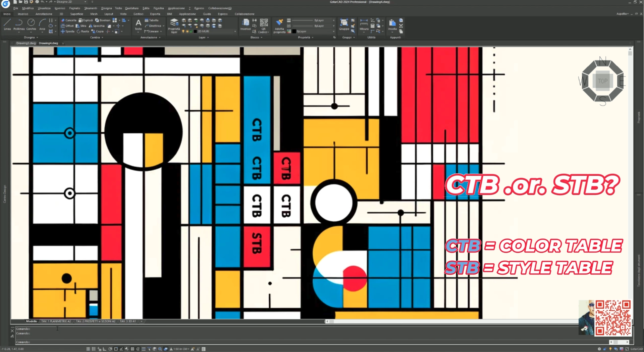The height and width of the screenshot is (352, 644).
Task: Open the Formato menu
Action: (x=74, y=8)
